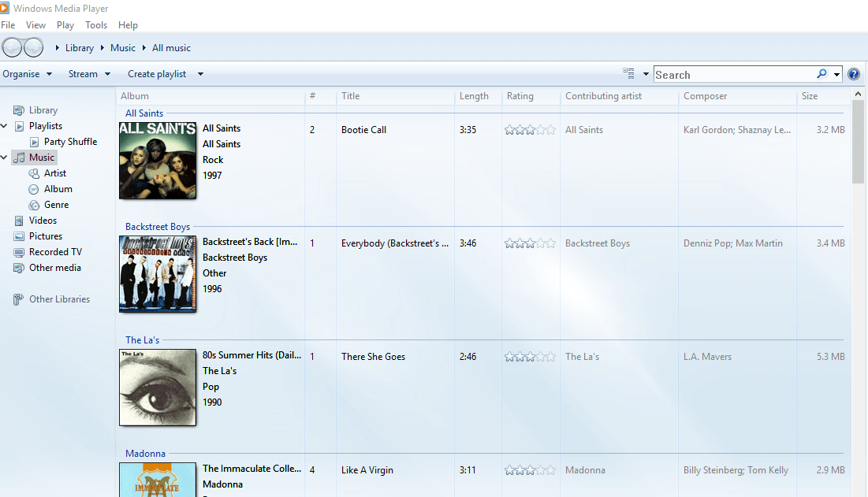
Task: Click the vertical scrollbar thumb
Action: [858, 142]
